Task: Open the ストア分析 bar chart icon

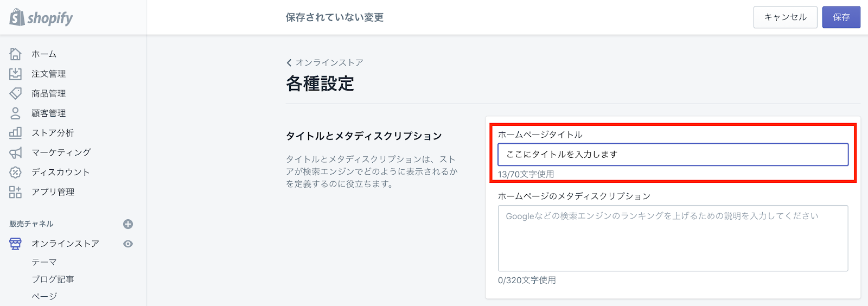Action: click(16, 132)
